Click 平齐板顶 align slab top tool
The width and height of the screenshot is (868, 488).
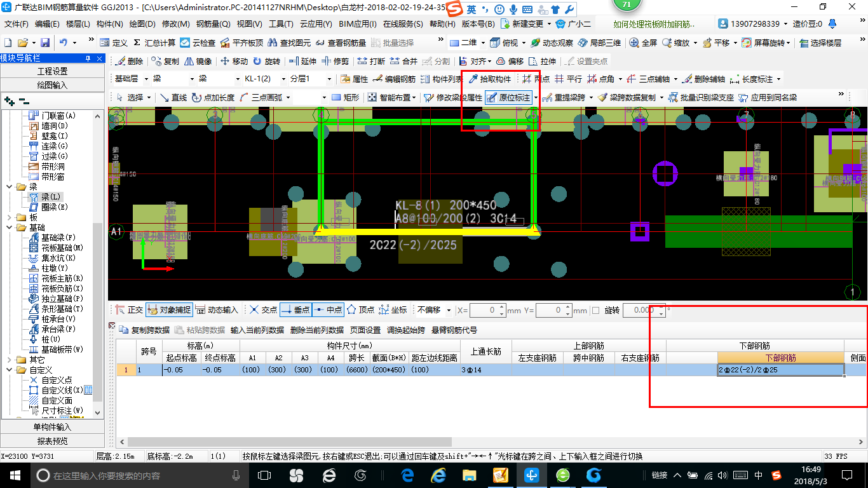point(241,43)
